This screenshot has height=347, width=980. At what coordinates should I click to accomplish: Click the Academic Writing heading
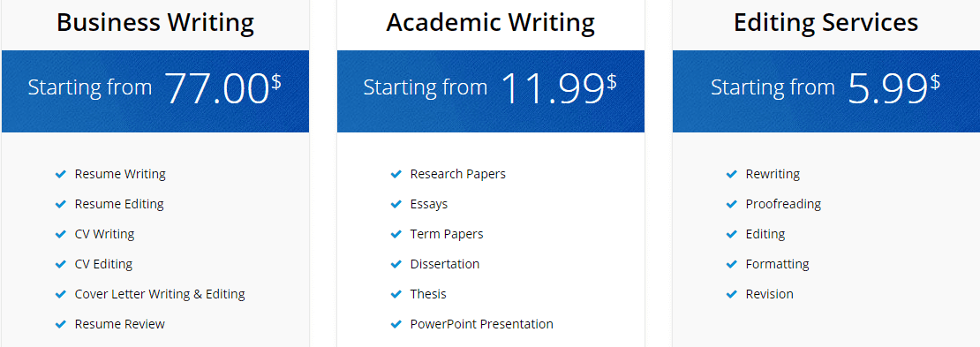(491, 23)
